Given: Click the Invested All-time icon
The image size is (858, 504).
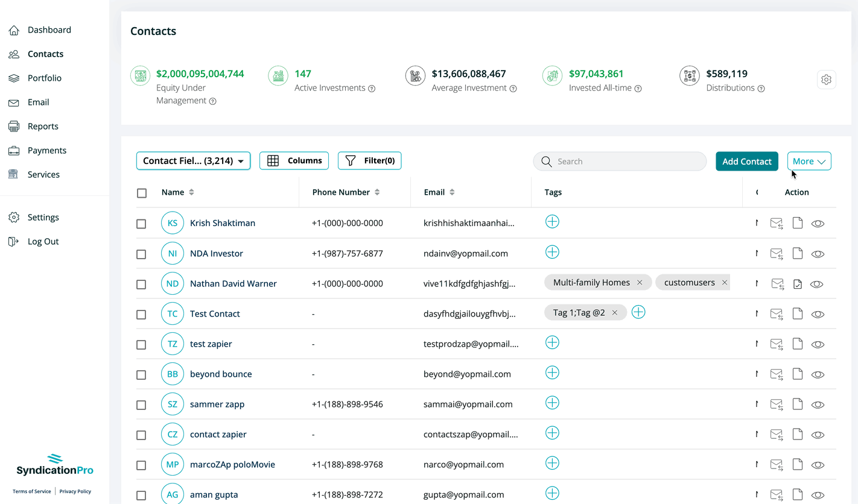Looking at the screenshot, I should 552,76.
